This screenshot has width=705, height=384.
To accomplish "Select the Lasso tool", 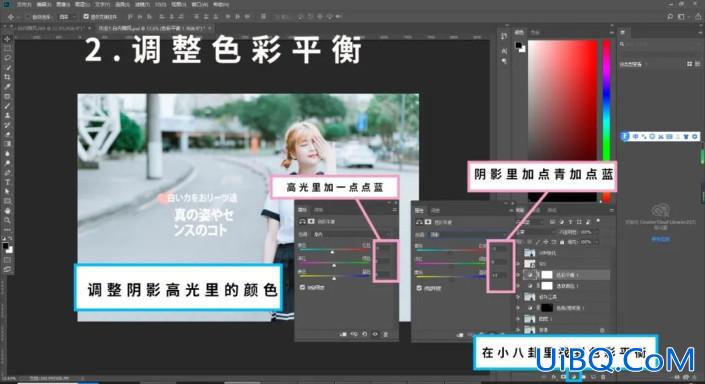I will [7, 58].
